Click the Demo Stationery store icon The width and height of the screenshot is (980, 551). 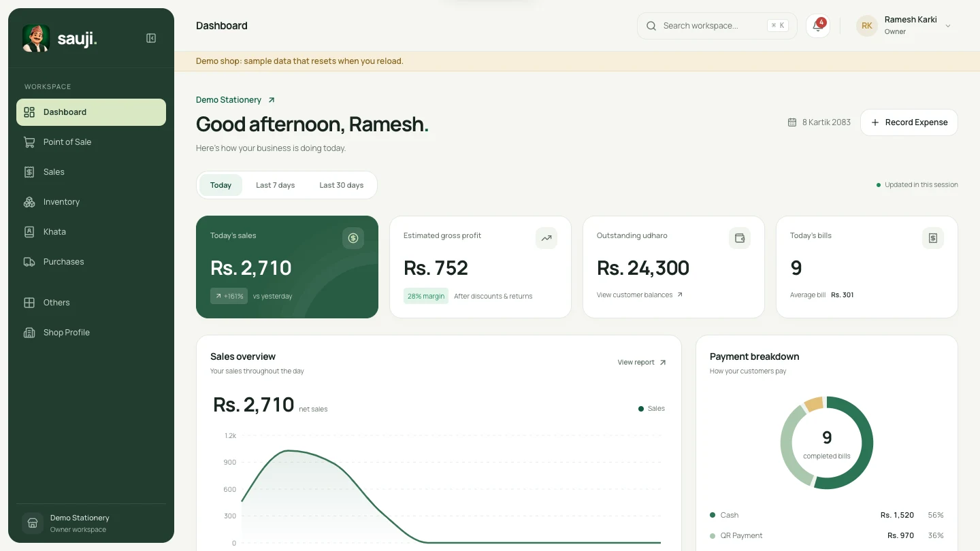point(33,523)
